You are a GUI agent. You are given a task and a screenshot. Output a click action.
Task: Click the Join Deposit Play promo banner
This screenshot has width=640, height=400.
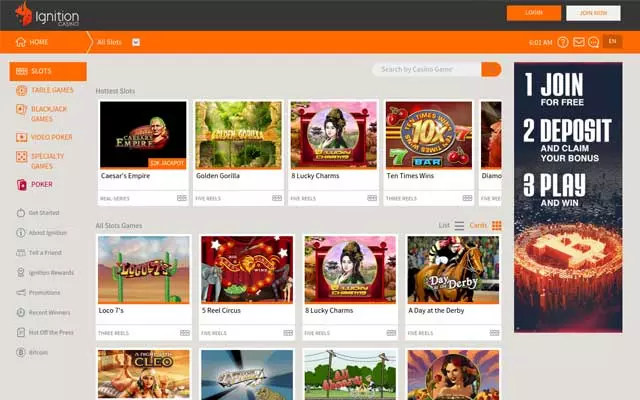(x=568, y=197)
